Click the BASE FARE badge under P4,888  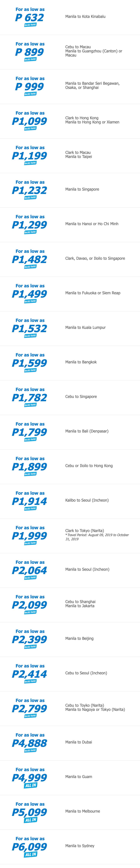click(x=30, y=750)
